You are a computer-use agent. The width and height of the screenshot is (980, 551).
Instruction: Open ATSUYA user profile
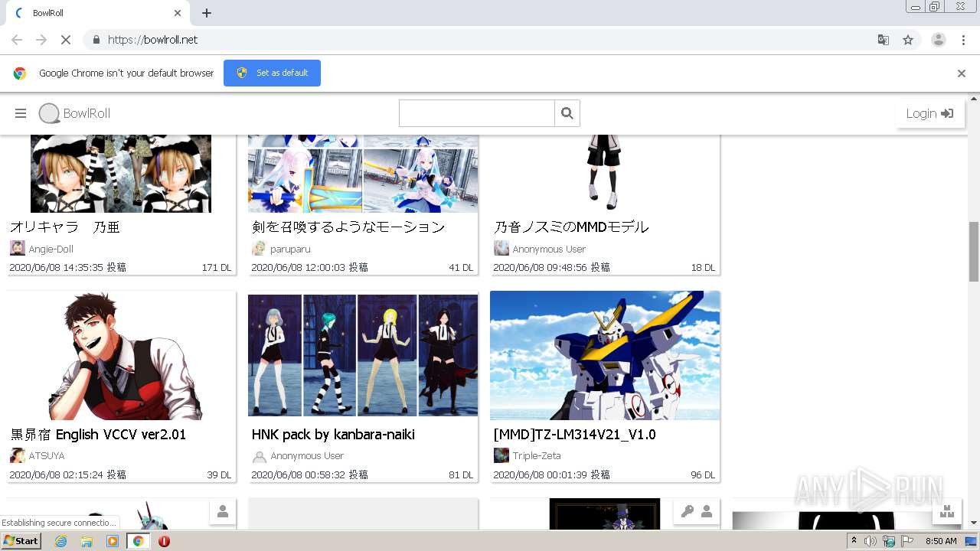point(47,456)
